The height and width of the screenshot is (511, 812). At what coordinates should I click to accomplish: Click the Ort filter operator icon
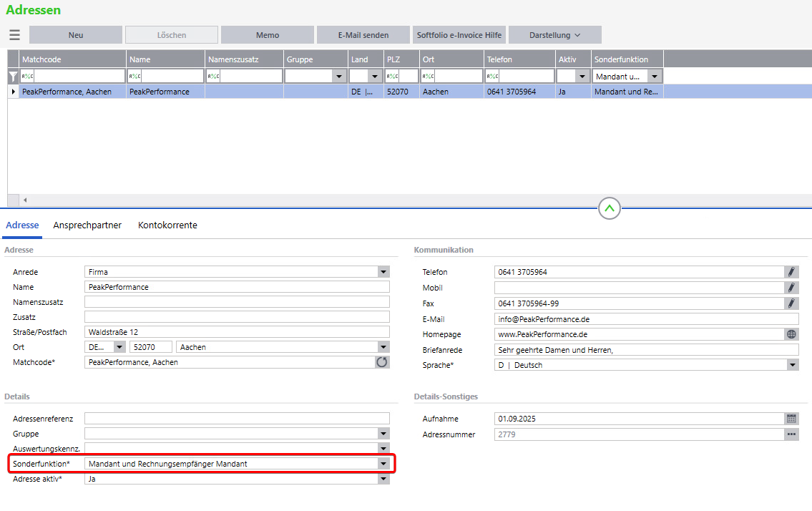coord(428,76)
